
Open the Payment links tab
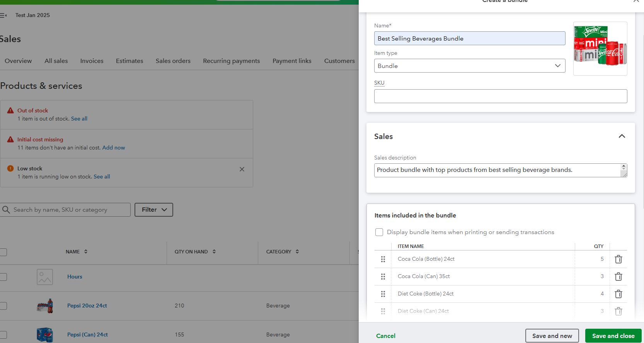[x=292, y=61]
